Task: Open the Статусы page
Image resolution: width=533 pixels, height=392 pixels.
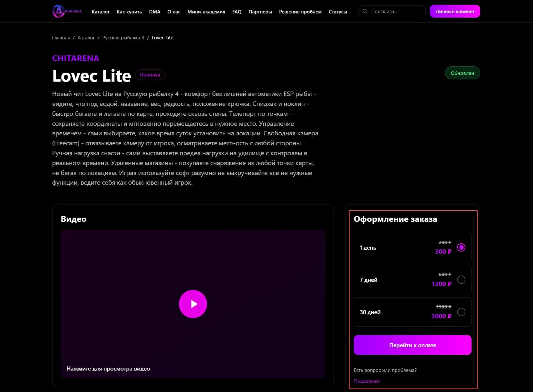Action: 338,12
